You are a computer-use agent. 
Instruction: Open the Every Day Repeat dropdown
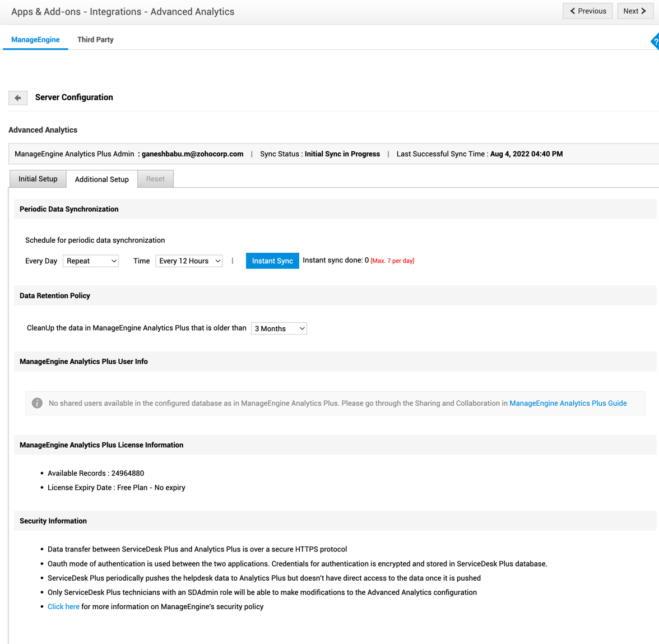pyautogui.click(x=91, y=261)
